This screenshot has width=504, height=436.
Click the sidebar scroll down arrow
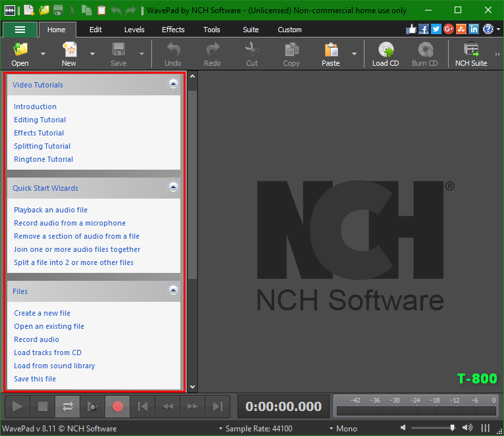[x=193, y=387]
